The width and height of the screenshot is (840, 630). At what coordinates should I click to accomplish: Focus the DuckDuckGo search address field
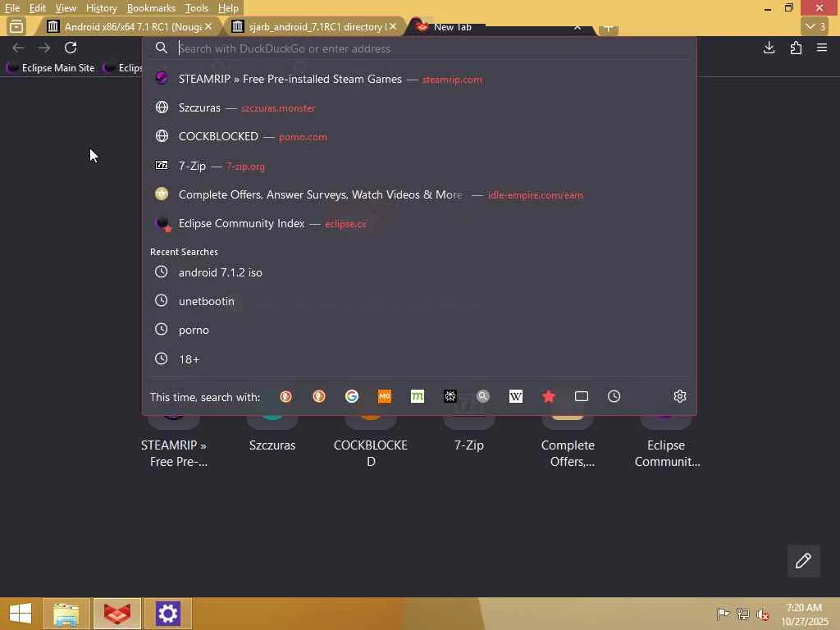tap(419, 48)
